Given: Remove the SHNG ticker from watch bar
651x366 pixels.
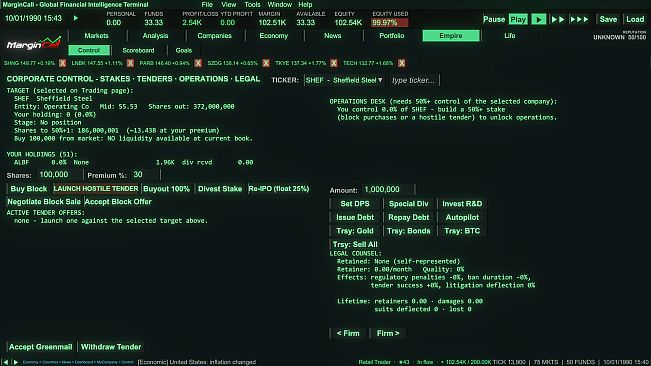Looking at the screenshot, I should (62, 63).
